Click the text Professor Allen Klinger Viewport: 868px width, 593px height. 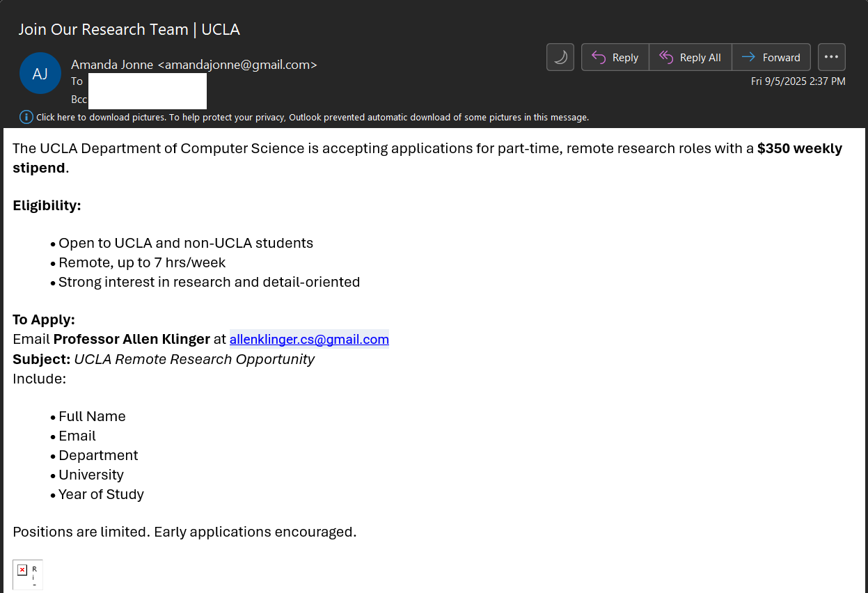tap(132, 340)
